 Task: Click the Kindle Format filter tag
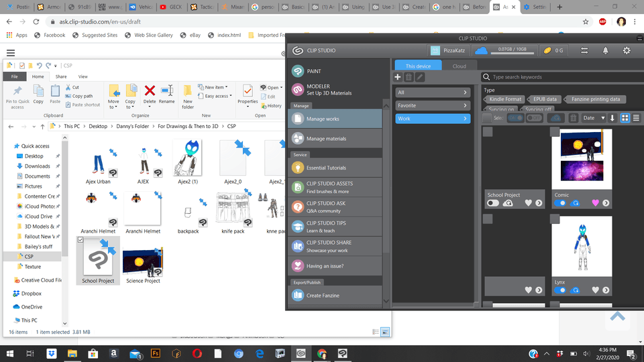tap(506, 99)
